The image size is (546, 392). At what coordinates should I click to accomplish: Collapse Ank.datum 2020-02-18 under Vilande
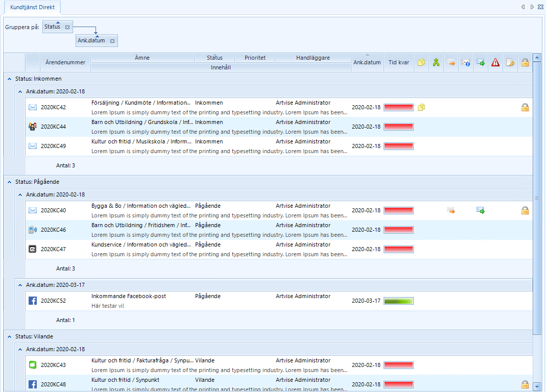point(20,349)
